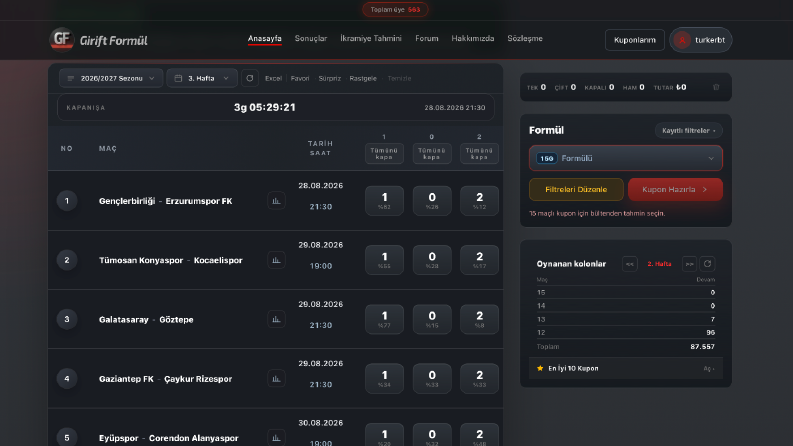The image size is (793, 446).
Task: Open the Sonuçlar page
Action: click(311, 38)
